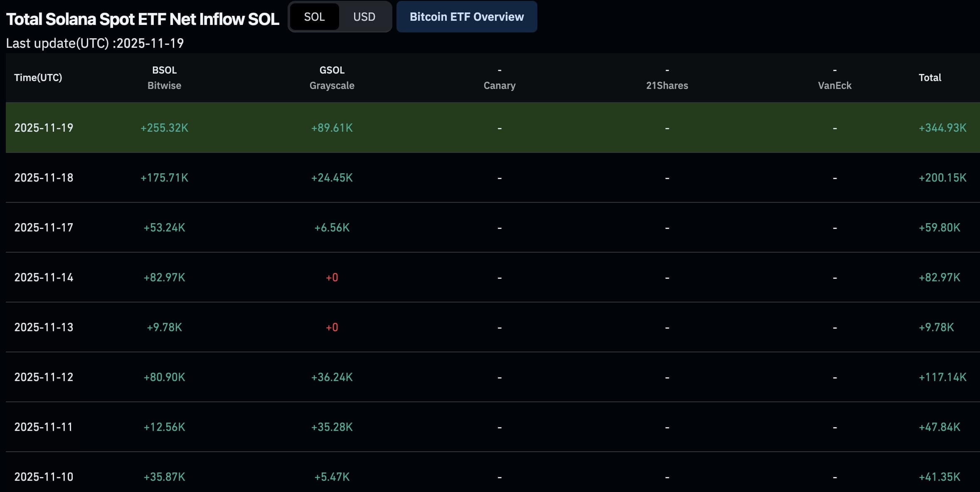Viewport: 980px width, 492px height.
Task: Click the +89.61K Grayscale inflow value
Action: tap(332, 128)
